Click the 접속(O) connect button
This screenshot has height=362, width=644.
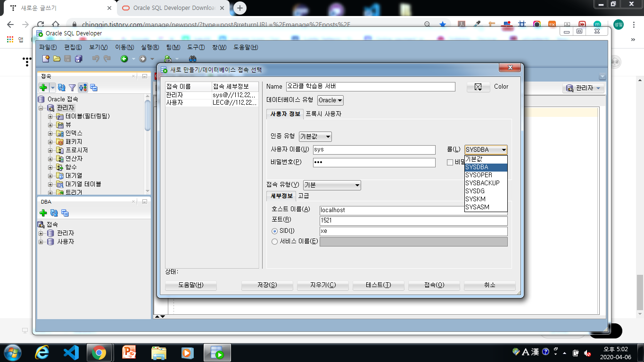pos(434,285)
